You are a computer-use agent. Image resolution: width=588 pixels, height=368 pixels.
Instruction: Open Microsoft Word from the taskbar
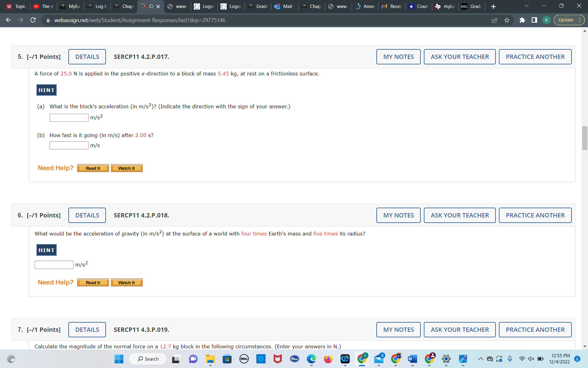(x=412, y=359)
